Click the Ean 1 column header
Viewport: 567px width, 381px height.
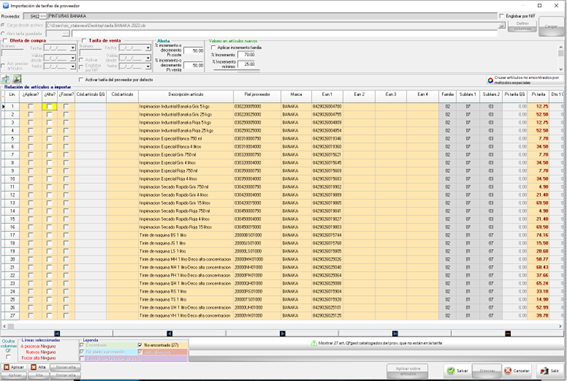click(x=327, y=96)
